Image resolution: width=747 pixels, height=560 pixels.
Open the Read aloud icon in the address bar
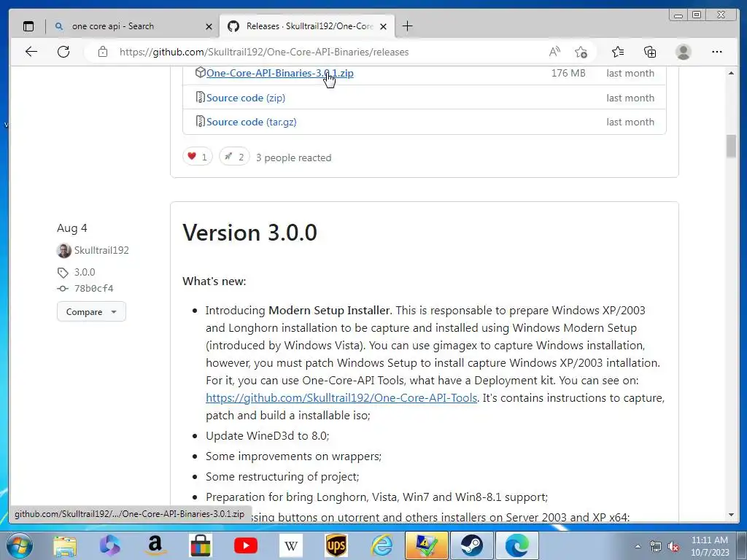coord(554,52)
